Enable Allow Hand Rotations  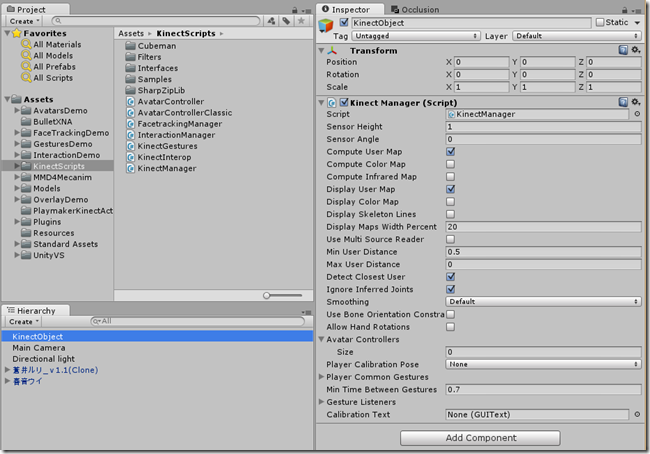450,327
